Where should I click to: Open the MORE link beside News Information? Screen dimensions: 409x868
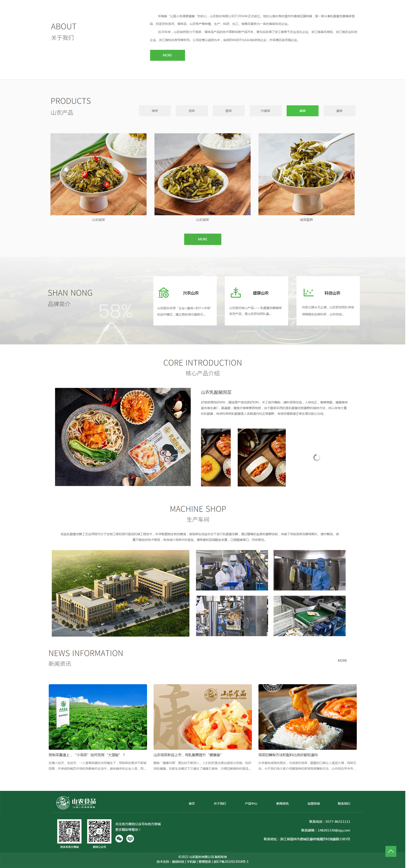[342, 660]
